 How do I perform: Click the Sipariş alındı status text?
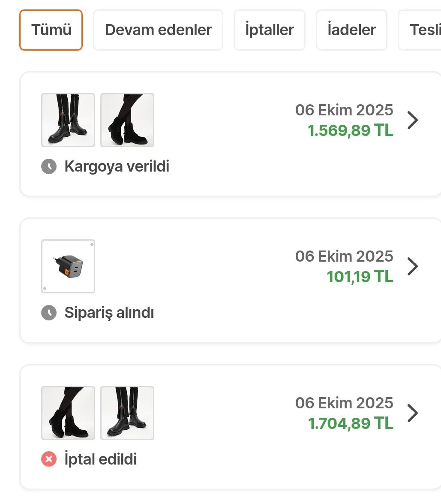(109, 313)
